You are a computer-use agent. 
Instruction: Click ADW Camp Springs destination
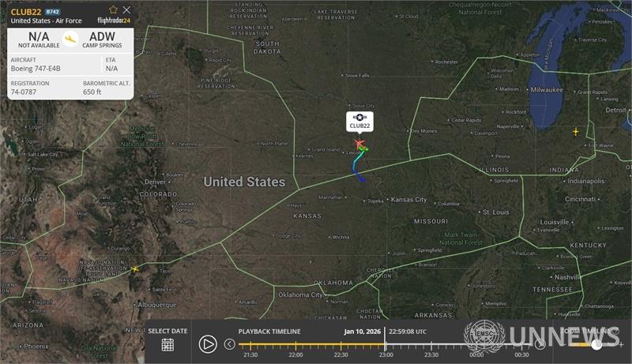pos(102,39)
